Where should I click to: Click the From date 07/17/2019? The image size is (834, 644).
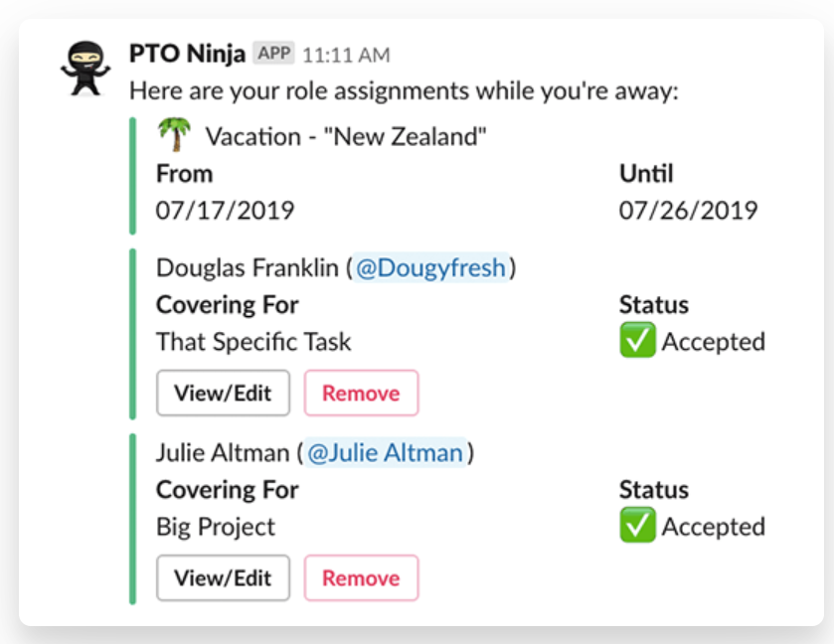[225, 210]
